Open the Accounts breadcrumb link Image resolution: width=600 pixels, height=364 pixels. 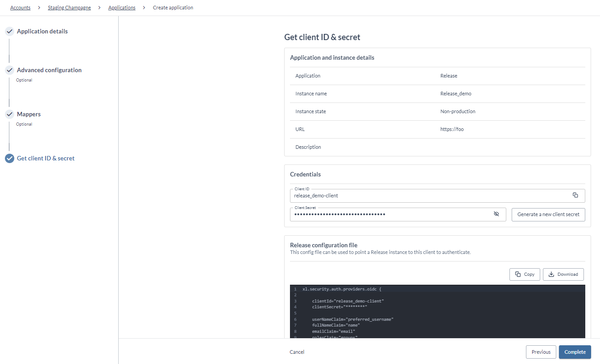tap(21, 8)
